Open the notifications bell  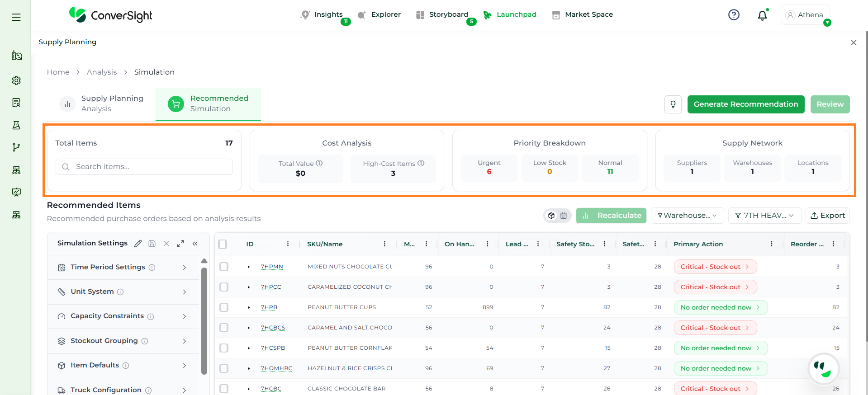coord(762,15)
